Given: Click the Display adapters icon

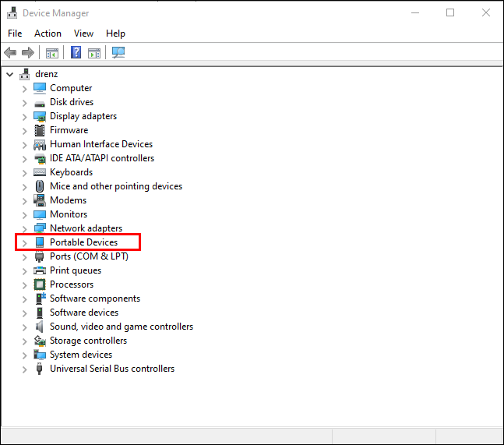Looking at the screenshot, I should click(x=40, y=116).
